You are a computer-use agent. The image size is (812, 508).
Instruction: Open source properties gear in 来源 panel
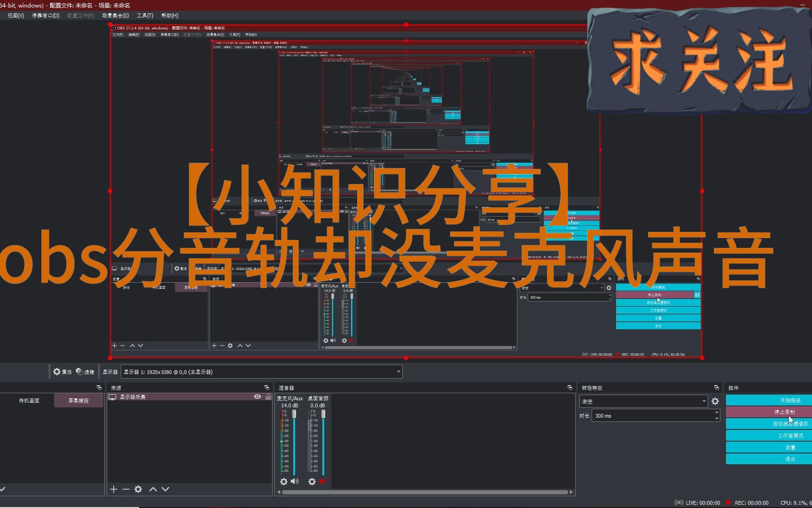pos(138,489)
